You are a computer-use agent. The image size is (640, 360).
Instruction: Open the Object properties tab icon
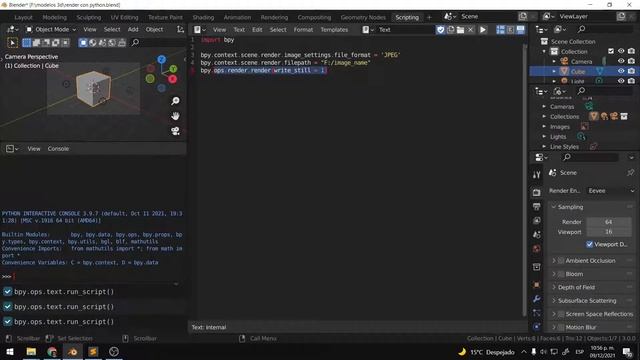pyautogui.click(x=537, y=284)
